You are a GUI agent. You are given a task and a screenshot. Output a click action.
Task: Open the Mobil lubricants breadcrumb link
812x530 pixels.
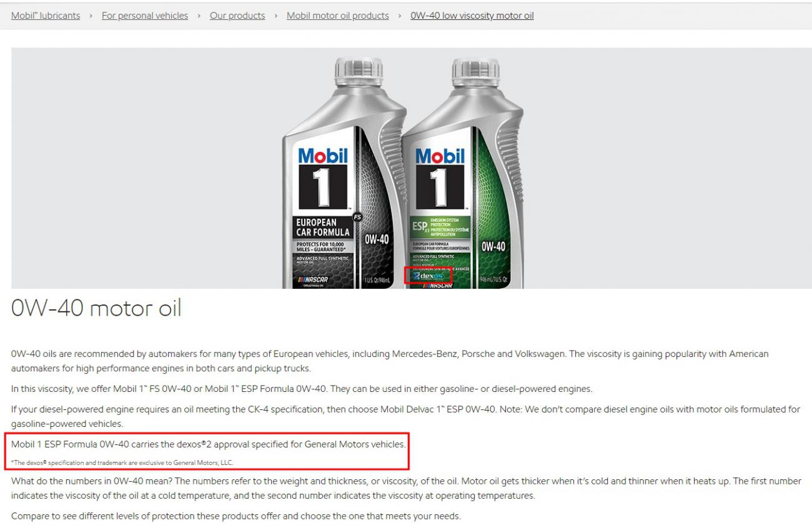point(46,16)
